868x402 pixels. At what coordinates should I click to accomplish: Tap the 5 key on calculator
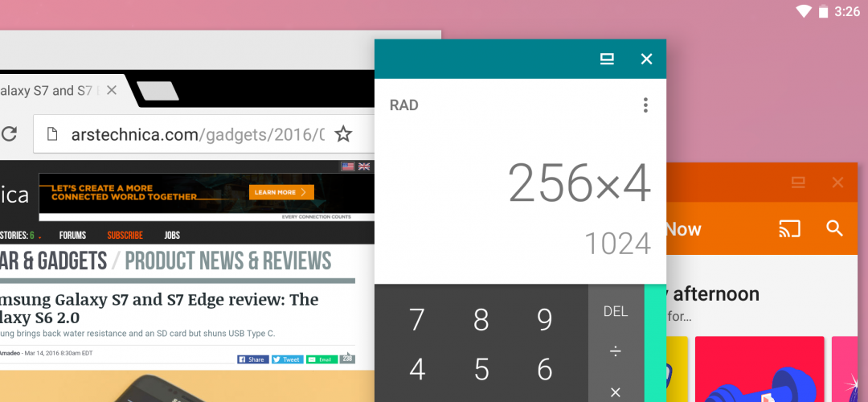tap(481, 369)
